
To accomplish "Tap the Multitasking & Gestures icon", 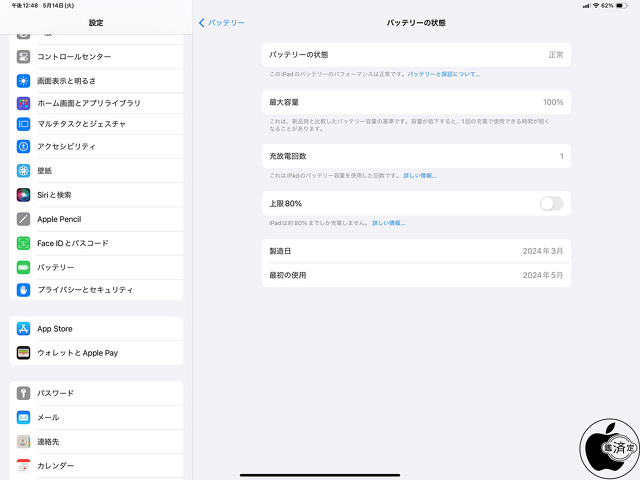I will tap(23, 124).
